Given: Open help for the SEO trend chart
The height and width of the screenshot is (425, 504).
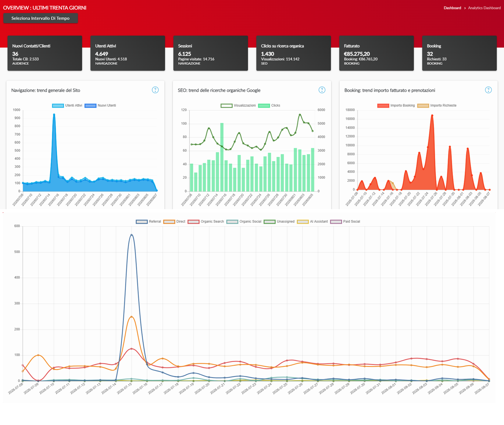Looking at the screenshot, I should click(x=322, y=90).
